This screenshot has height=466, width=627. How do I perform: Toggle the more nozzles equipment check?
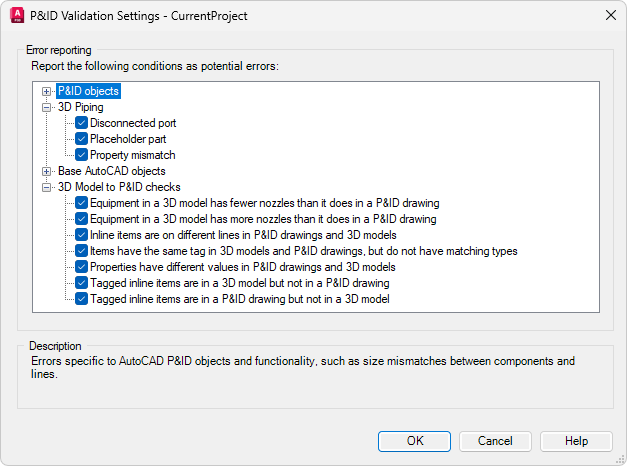pyautogui.click(x=82, y=219)
